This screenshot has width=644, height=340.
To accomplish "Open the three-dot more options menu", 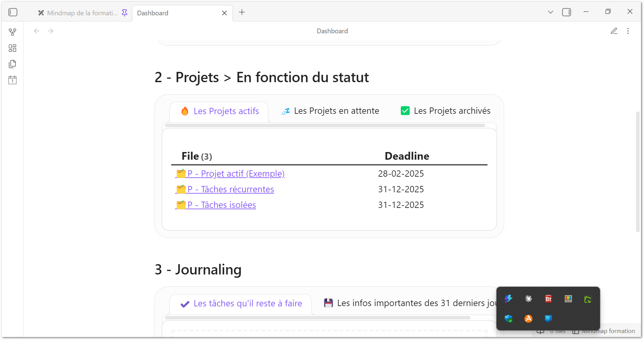I will click(628, 31).
